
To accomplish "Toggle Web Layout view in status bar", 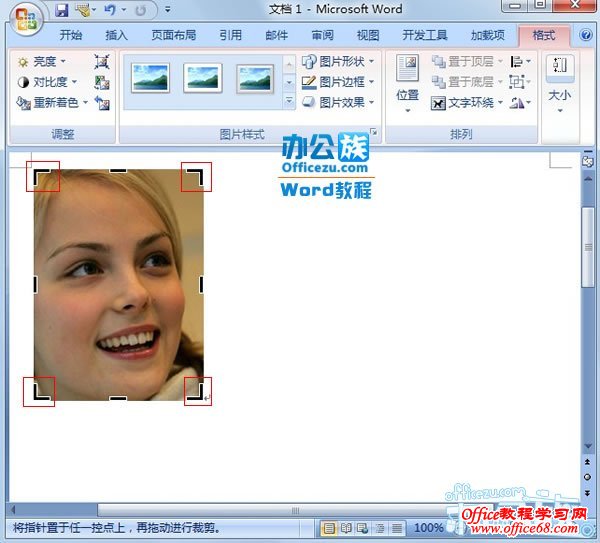I will [x=363, y=527].
